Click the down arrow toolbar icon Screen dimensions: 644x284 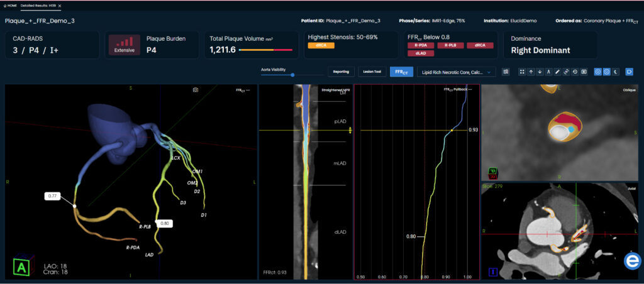click(x=540, y=72)
